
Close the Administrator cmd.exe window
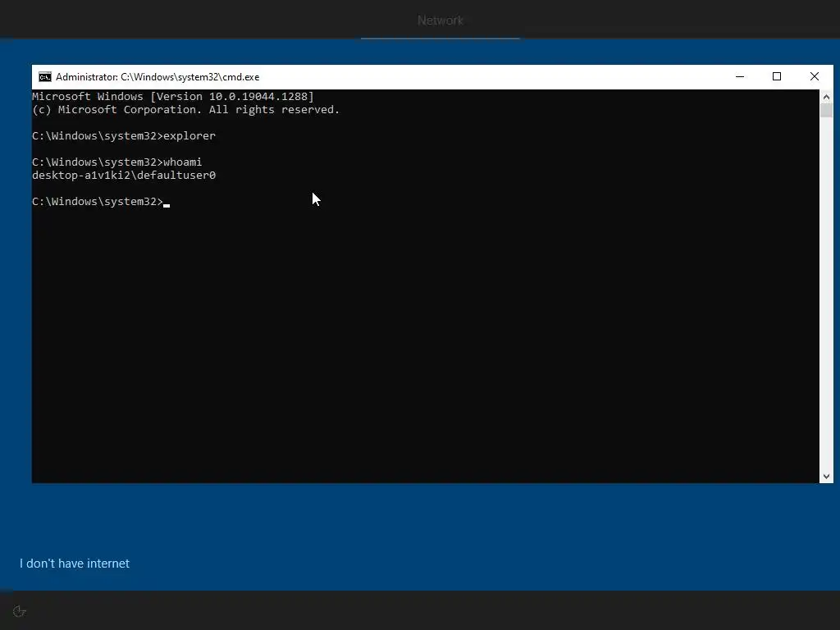pos(815,76)
